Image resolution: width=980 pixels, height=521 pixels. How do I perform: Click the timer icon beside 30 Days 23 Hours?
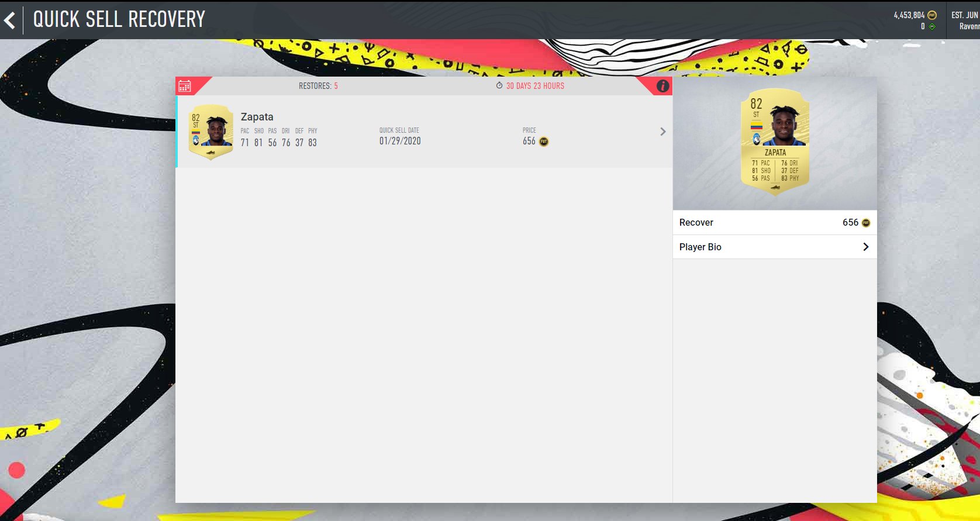[x=499, y=85]
